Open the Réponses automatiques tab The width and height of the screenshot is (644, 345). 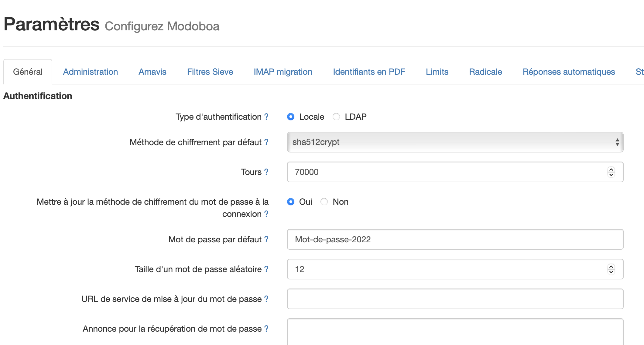[x=569, y=72]
